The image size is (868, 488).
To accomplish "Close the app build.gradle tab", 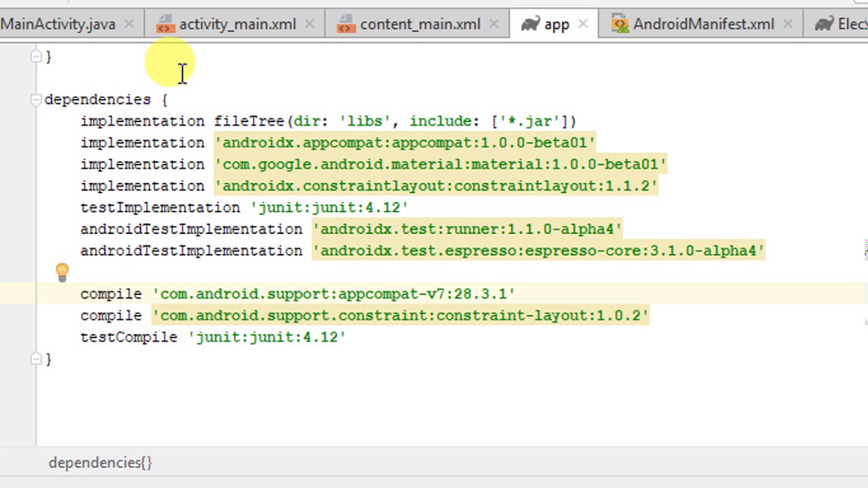I will [583, 24].
